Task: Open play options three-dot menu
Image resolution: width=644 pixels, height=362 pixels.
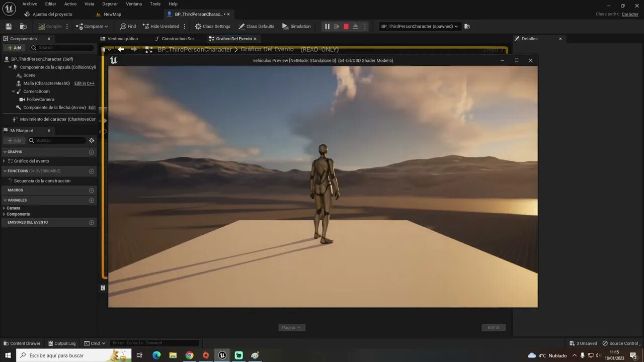Action: [x=365, y=26]
